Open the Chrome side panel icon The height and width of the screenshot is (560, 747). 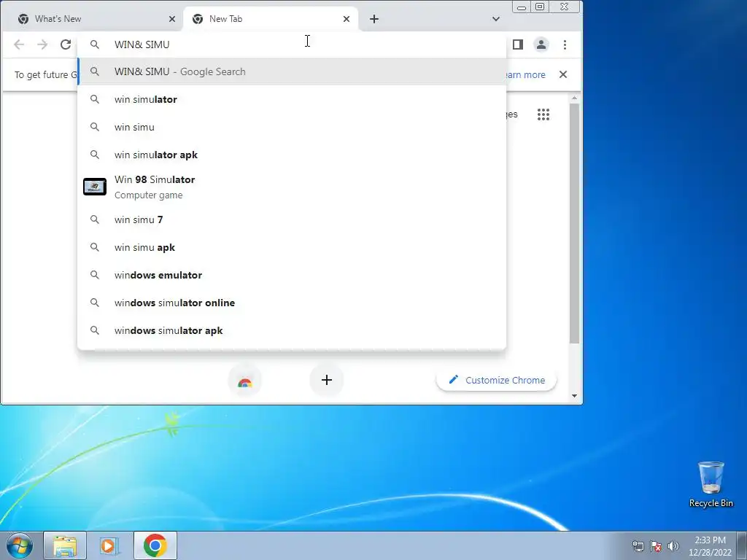tap(518, 44)
